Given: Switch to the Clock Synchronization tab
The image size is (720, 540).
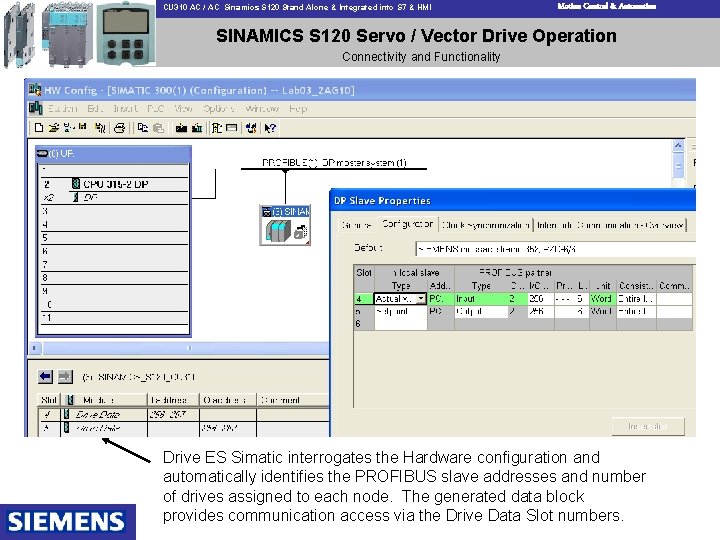Looking at the screenshot, I should pos(486,225).
